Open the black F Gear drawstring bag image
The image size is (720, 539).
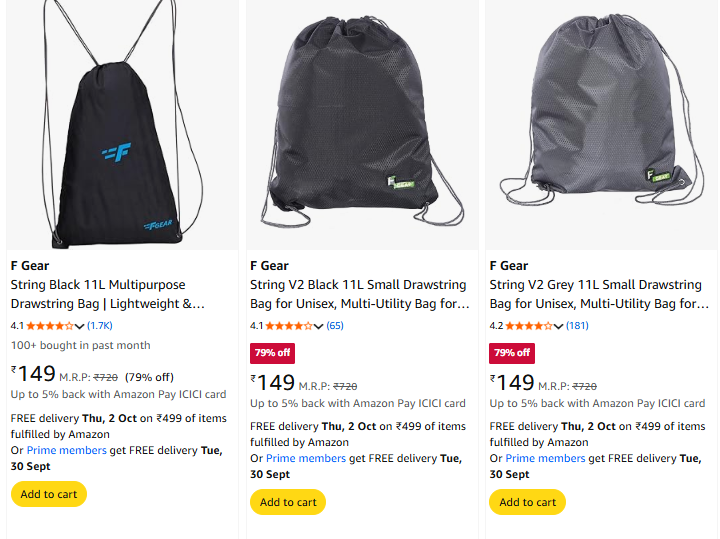click(x=122, y=125)
